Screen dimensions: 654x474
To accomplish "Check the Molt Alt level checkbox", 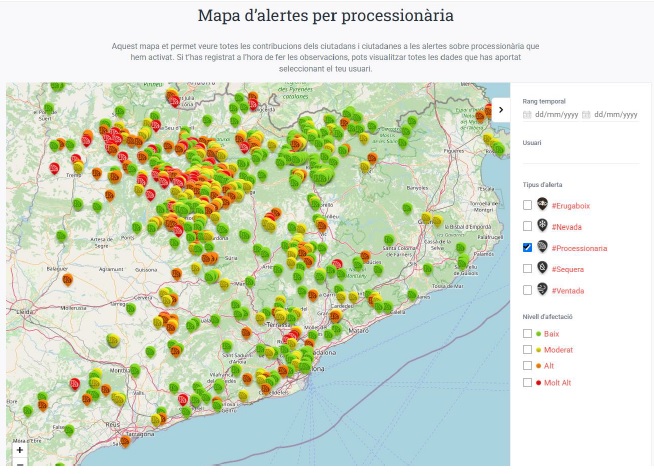I will [527, 382].
